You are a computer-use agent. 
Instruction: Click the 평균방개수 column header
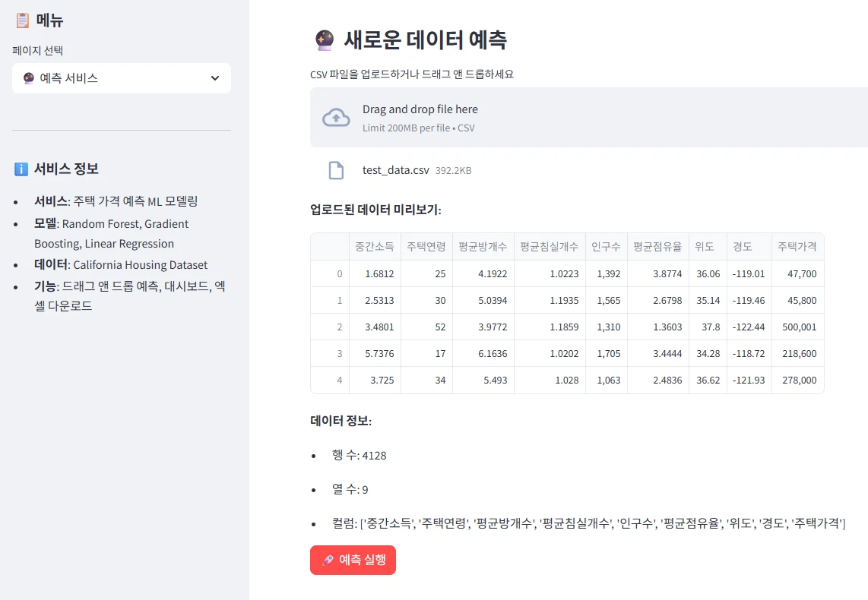point(483,247)
